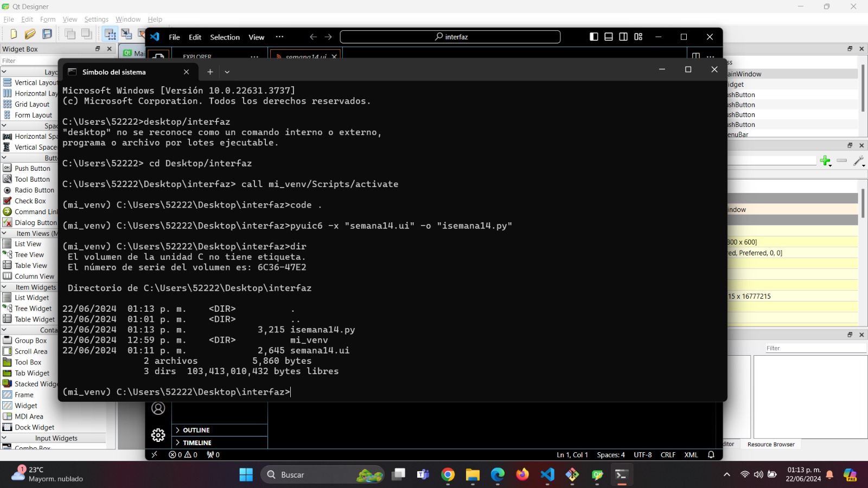868x488 pixels.
Task: Close the Widget Box panel
Action: [109, 49]
